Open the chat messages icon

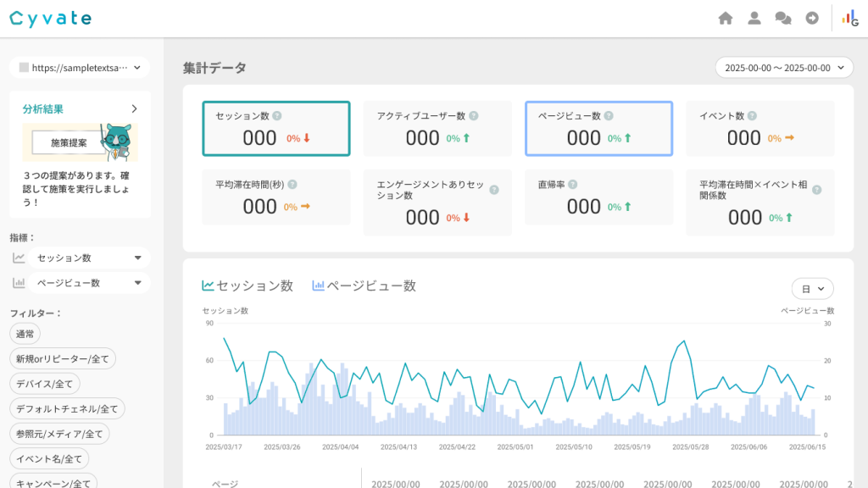783,18
